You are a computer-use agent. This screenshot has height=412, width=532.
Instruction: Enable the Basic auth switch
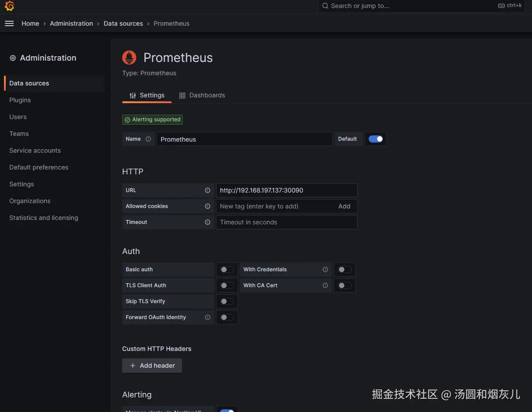tap(227, 270)
